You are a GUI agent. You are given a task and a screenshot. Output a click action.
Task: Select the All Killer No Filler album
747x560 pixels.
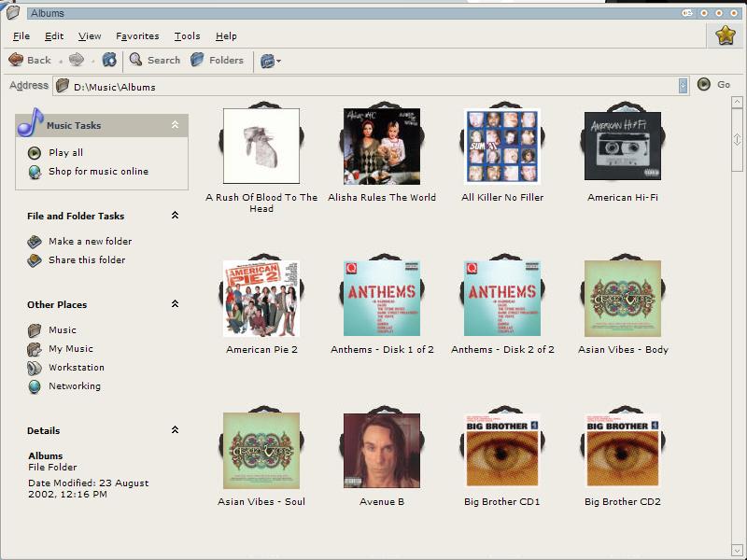pos(502,147)
